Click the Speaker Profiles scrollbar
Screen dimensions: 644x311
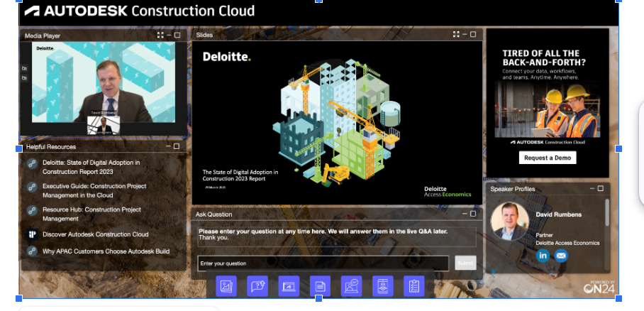coord(607,212)
